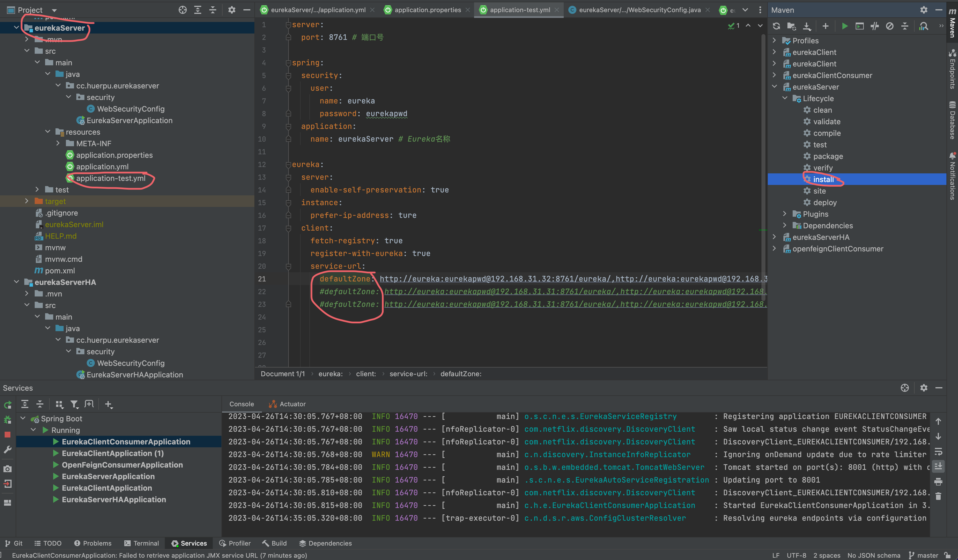Image resolution: width=958 pixels, height=560 pixels.
Task: Clear console with trash icon
Action: tap(938, 496)
